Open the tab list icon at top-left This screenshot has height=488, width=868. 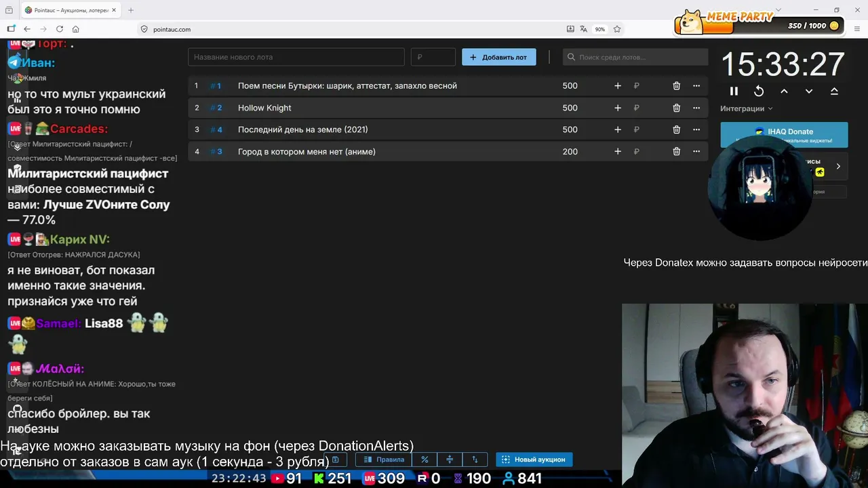pyautogui.click(x=9, y=10)
